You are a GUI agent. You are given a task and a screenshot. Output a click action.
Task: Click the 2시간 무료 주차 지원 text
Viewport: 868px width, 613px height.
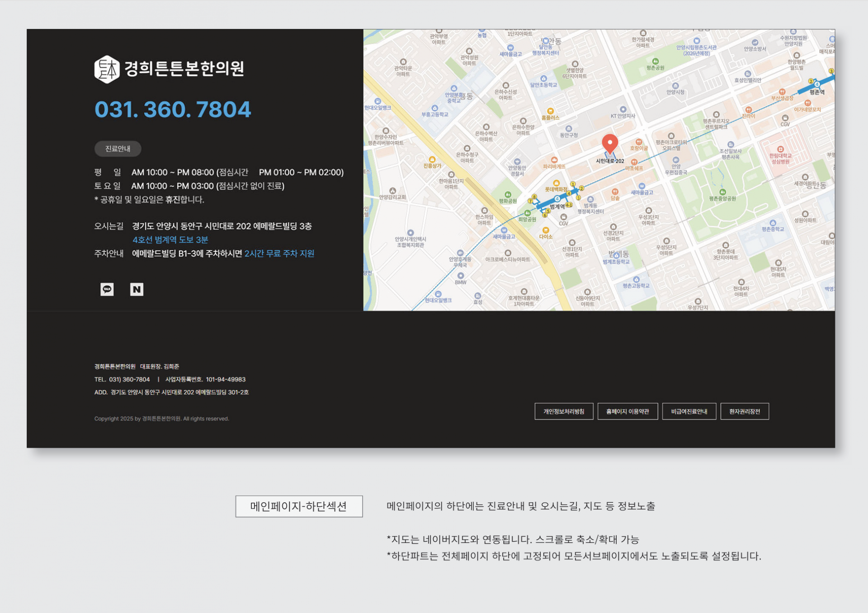click(x=279, y=254)
